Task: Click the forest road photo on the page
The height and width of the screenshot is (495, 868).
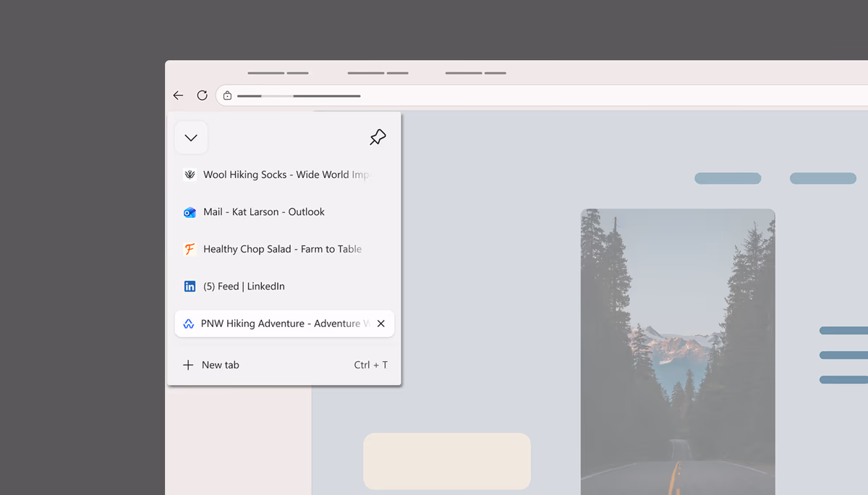Action: point(678,352)
